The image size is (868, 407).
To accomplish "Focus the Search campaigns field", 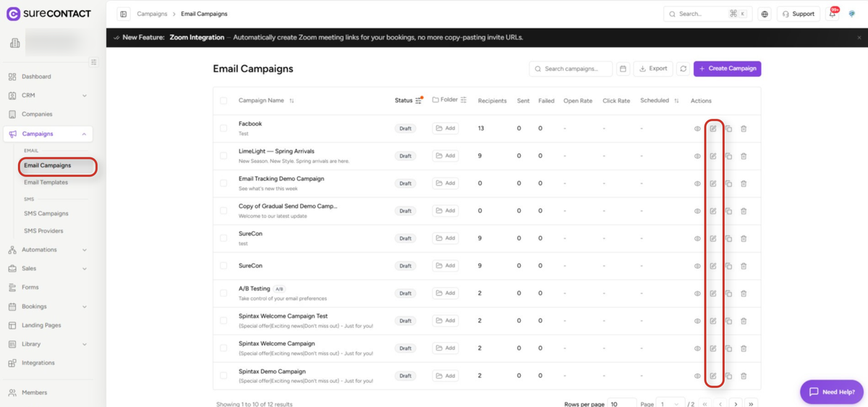I will click(x=571, y=69).
